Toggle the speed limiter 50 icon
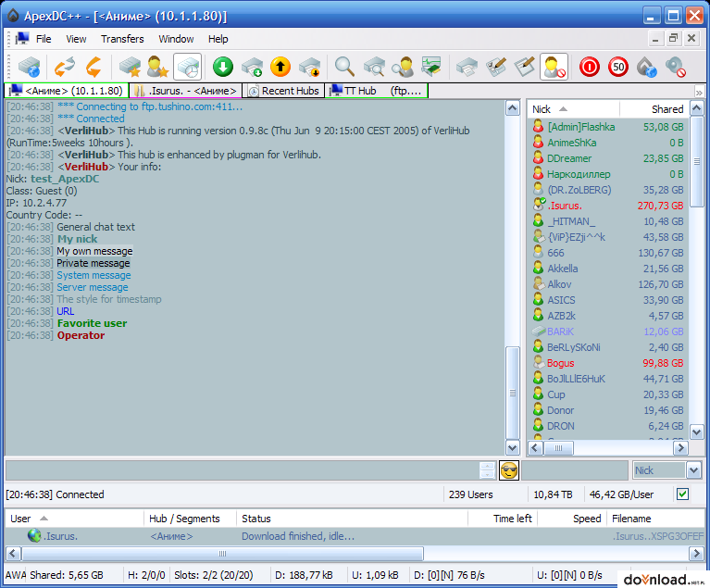The image size is (710, 588). [618, 67]
